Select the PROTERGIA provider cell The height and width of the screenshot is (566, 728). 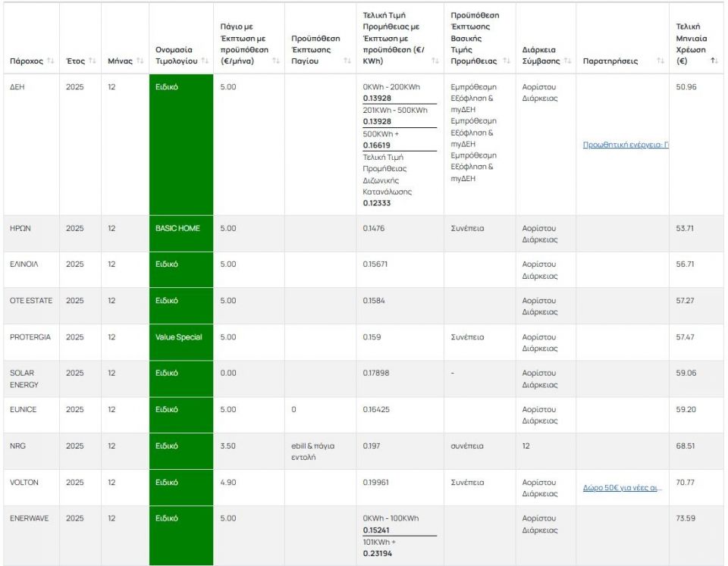pos(30,337)
